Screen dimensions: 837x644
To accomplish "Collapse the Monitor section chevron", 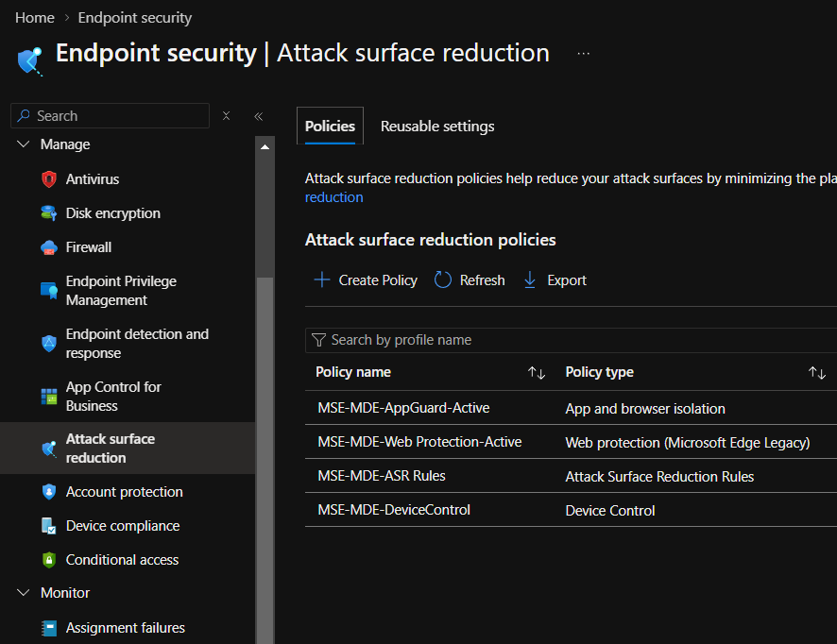I will coord(24,593).
